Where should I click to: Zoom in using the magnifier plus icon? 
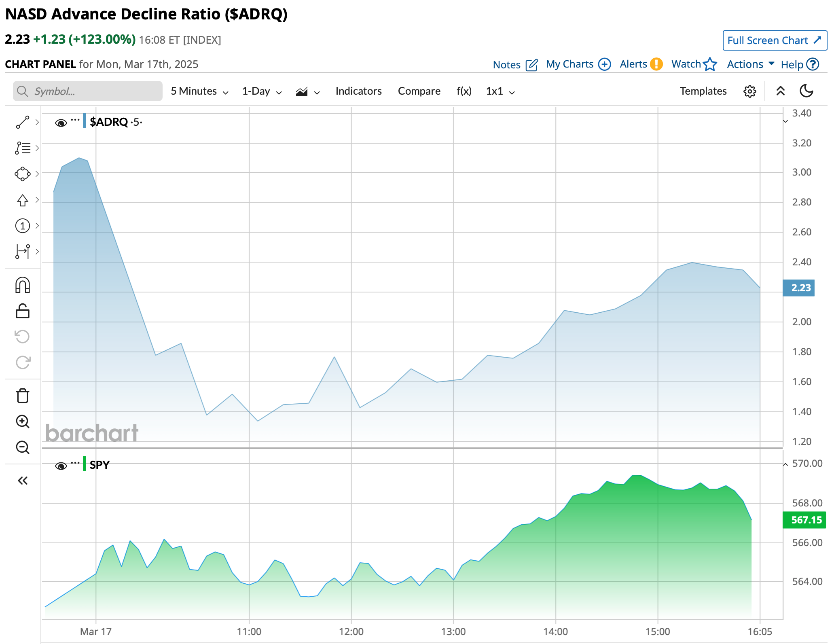click(x=23, y=422)
